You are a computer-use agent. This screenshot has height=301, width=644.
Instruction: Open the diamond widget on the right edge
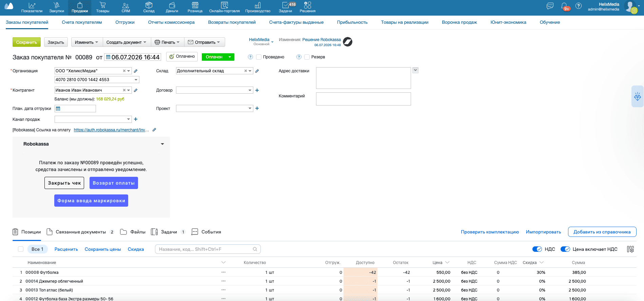[x=638, y=96]
